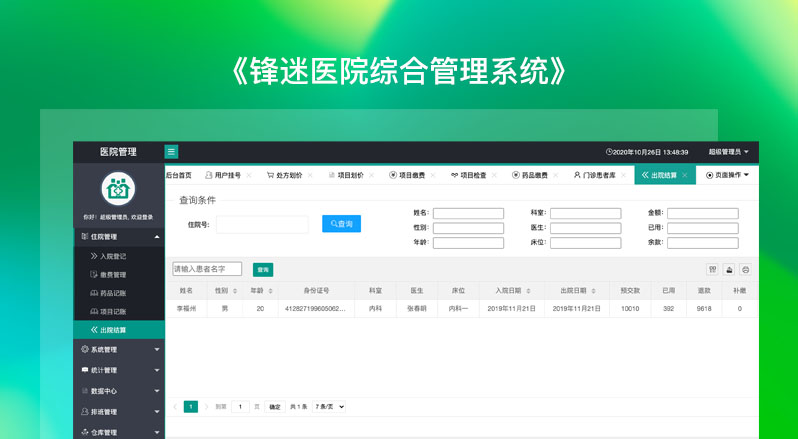Switch to the 项目检查 tab
798x439 pixels.
click(468, 175)
